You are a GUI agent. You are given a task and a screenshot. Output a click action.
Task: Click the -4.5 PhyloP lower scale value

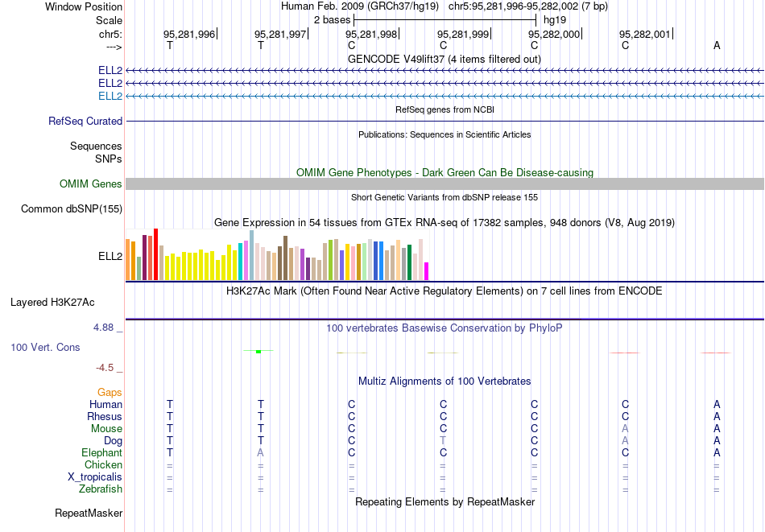(105, 368)
